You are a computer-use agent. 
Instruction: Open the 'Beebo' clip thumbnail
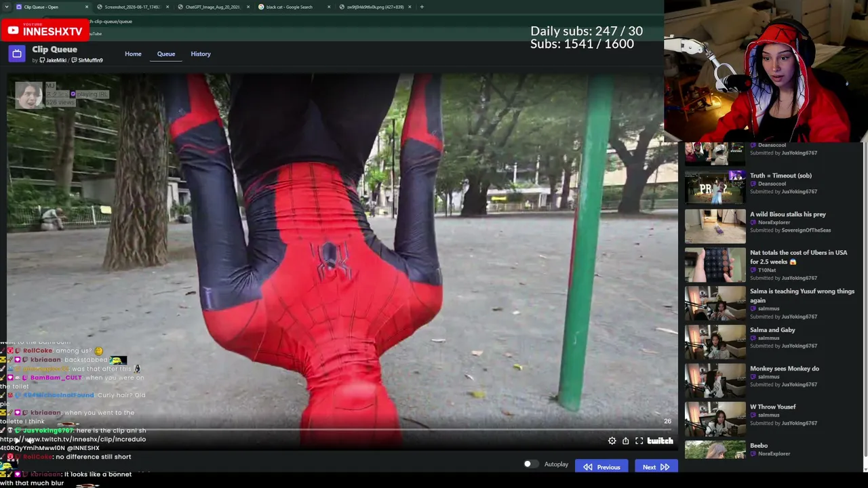[715, 450]
